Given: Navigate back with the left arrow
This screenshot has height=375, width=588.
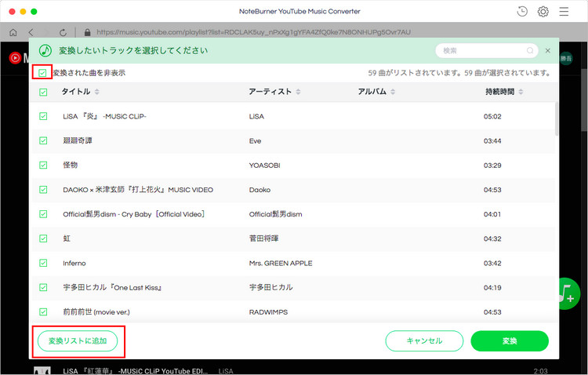Looking at the screenshot, I should 31,33.
